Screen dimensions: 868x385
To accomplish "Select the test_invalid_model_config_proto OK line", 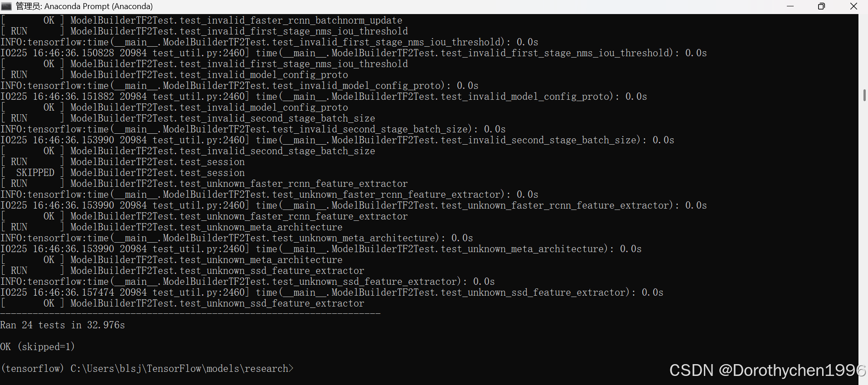I will (175, 107).
